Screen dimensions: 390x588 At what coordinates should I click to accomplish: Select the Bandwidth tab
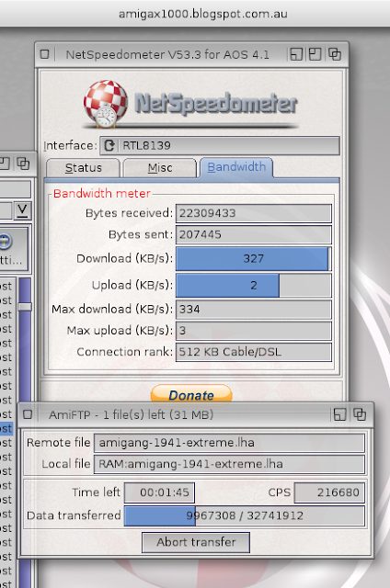click(x=236, y=167)
